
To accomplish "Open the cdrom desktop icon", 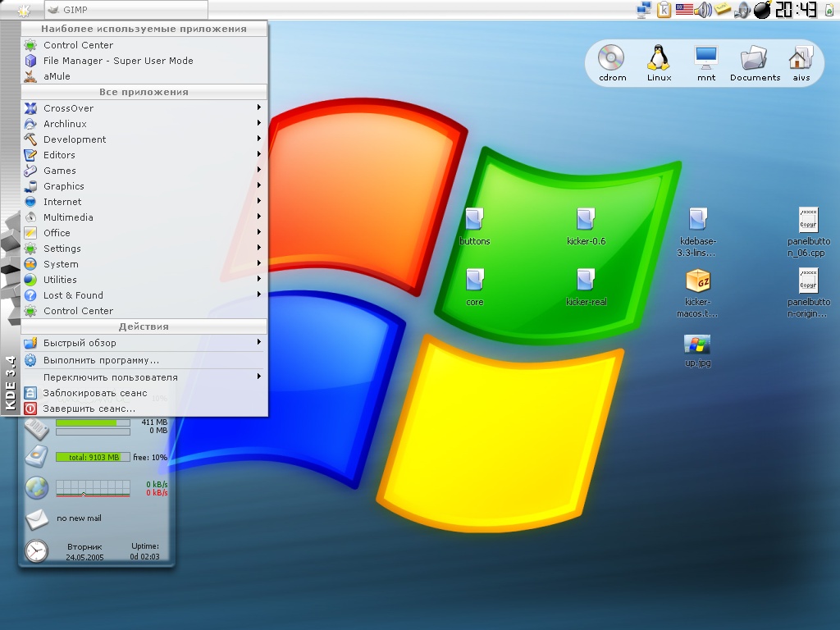I will [612, 62].
